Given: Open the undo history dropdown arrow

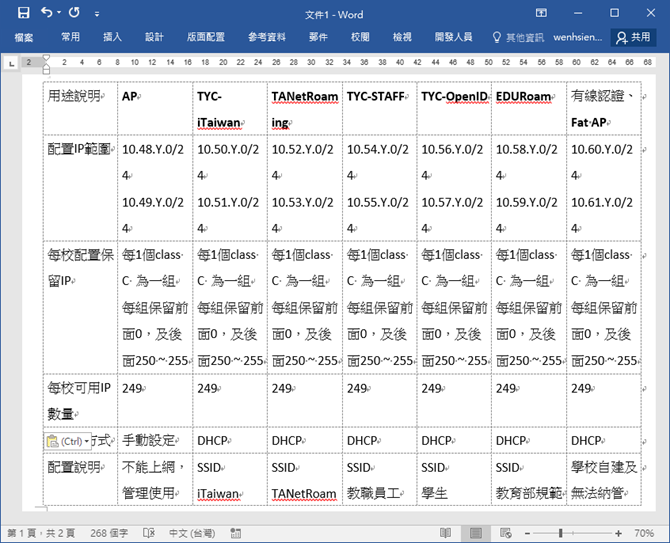Looking at the screenshot, I should pyautogui.click(x=59, y=13).
